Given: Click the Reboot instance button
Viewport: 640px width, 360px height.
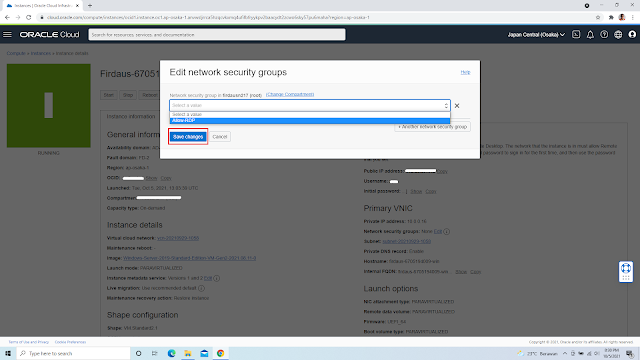Looking at the screenshot, I should 149,95.
